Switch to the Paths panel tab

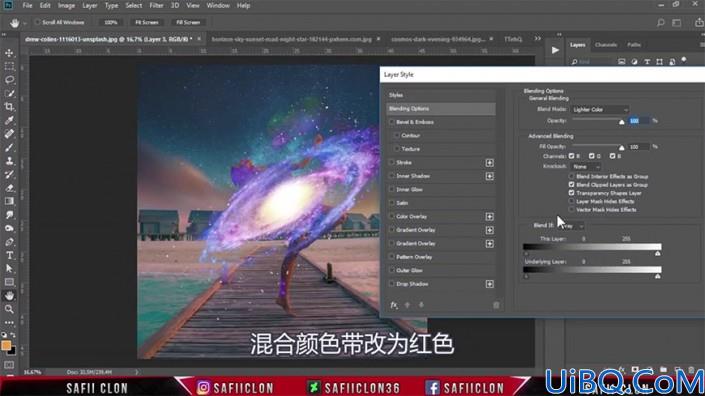tap(634, 45)
